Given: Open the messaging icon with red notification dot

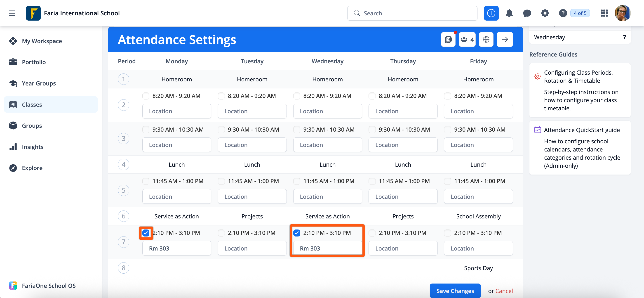Looking at the screenshot, I should click(448, 39).
